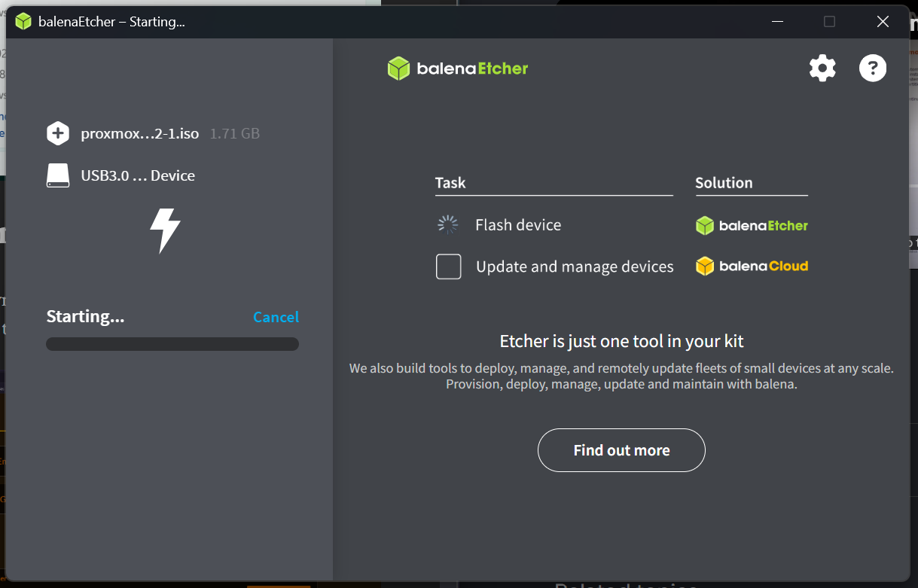Viewport: 918px width, 588px height.
Task: Click the Starting... status text
Action: click(85, 316)
